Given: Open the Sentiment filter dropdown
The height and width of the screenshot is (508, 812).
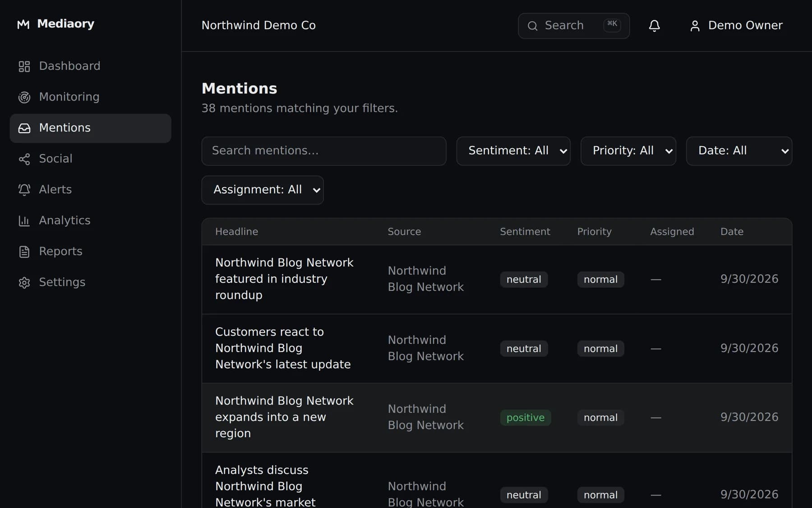Looking at the screenshot, I should (x=513, y=151).
